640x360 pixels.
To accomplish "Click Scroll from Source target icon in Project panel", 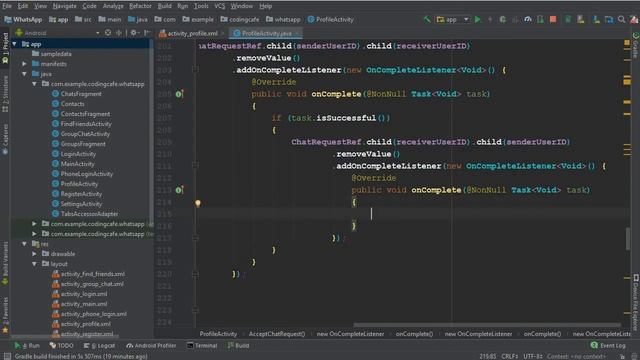I will tap(108, 33).
